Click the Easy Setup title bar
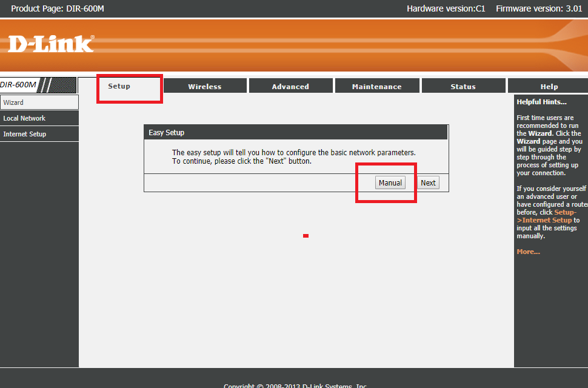588x388 pixels. click(x=296, y=132)
